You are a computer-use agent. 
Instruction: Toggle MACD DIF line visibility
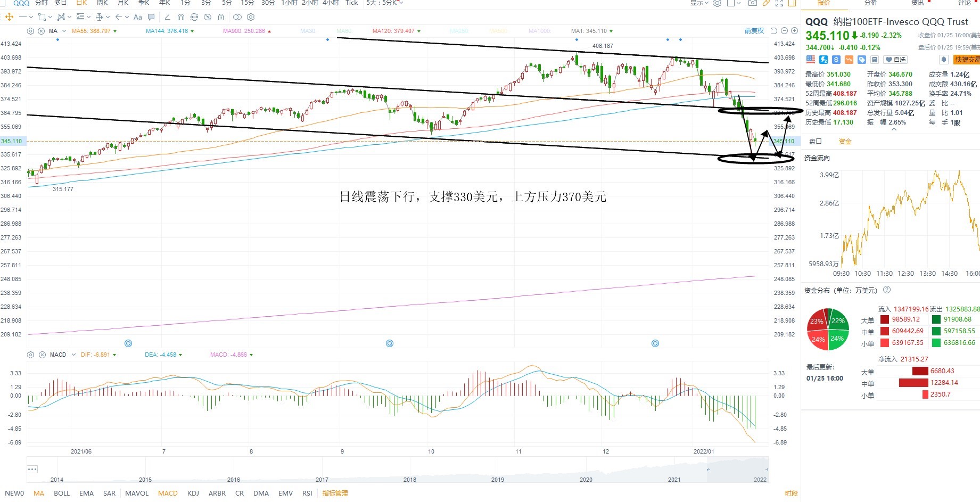(x=98, y=355)
